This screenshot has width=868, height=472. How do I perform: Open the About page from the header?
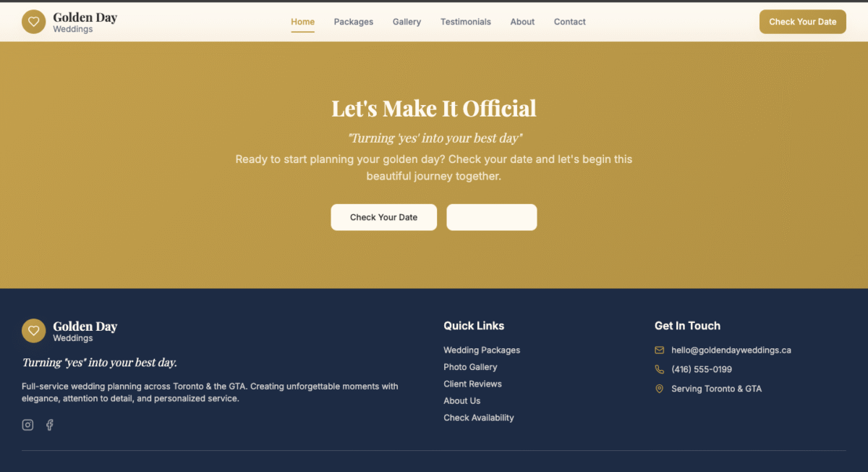(x=522, y=22)
